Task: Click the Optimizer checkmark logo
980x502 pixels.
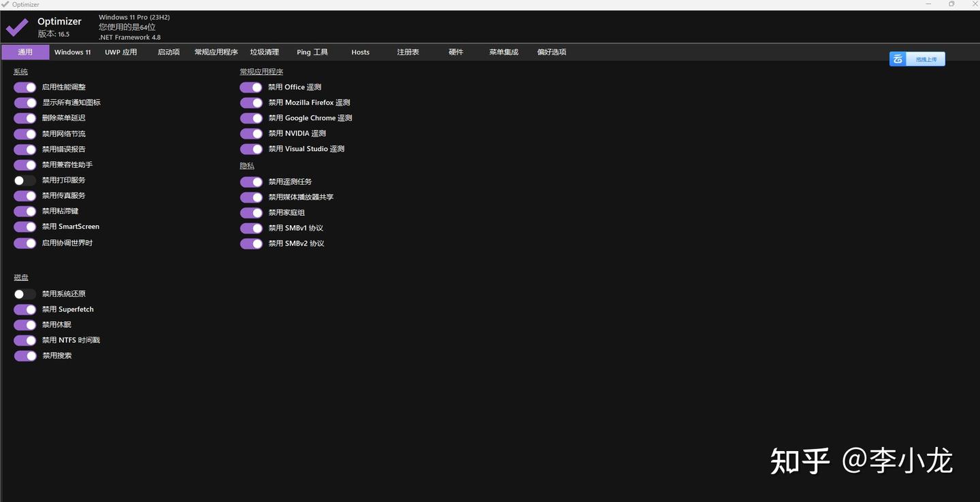Action: [16, 26]
